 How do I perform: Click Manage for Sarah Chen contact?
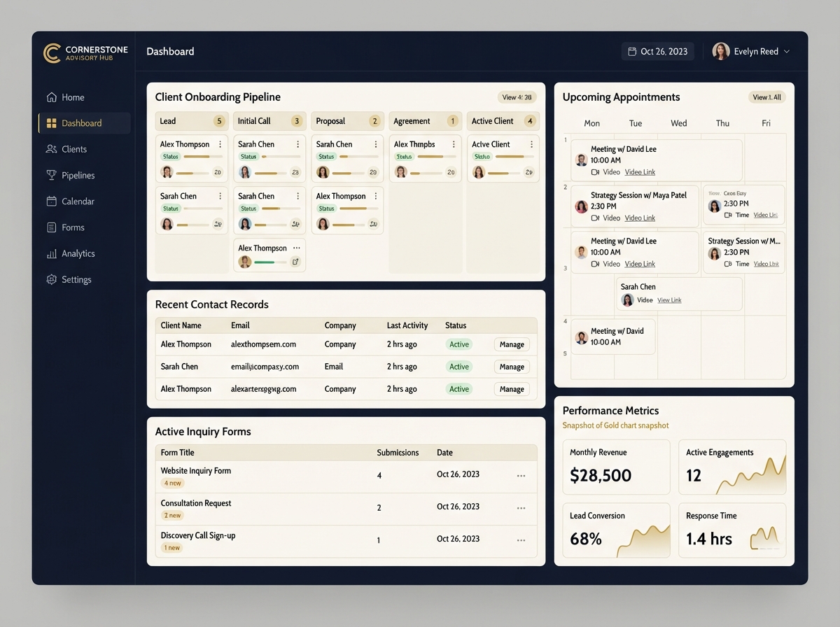point(512,367)
